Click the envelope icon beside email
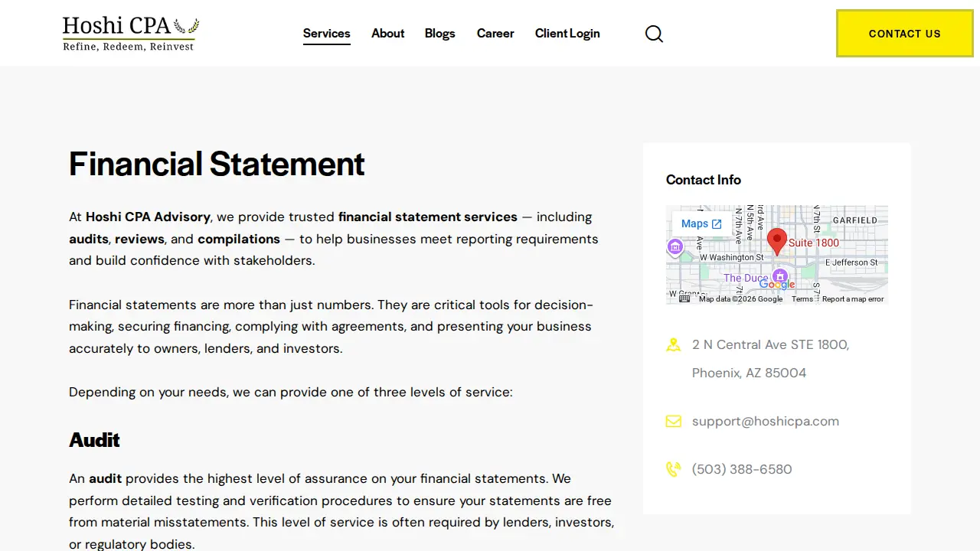Screen dimensions: 980x551 (x=673, y=422)
